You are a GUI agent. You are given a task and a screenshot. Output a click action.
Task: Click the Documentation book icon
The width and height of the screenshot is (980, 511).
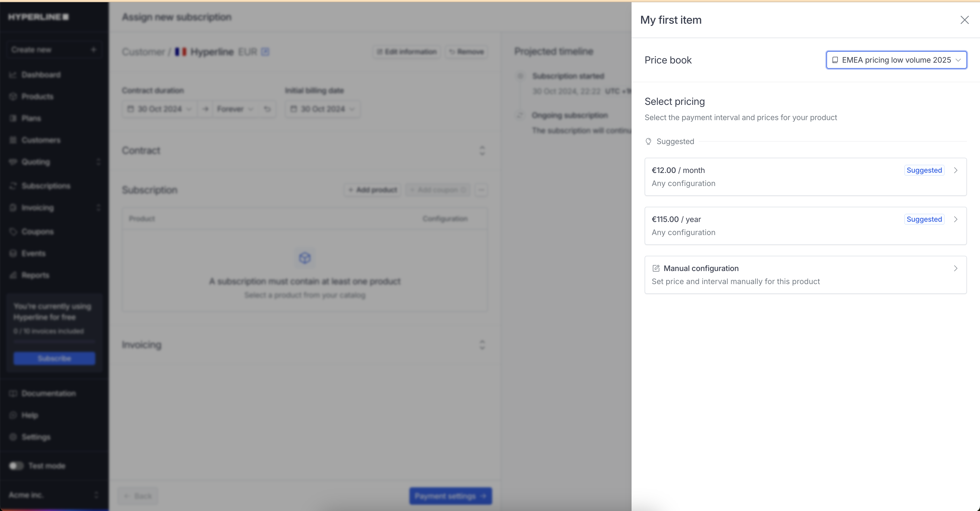(13, 393)
